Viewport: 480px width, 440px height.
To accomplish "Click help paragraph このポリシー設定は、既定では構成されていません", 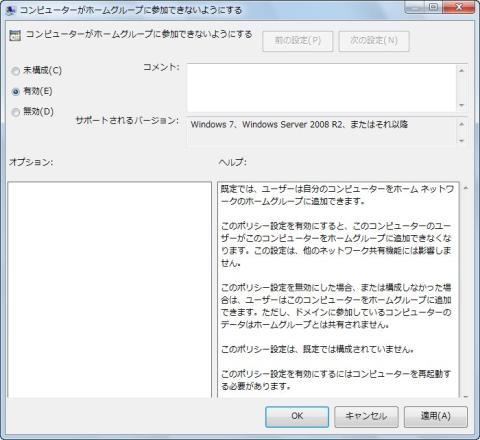I will point(318,349).
